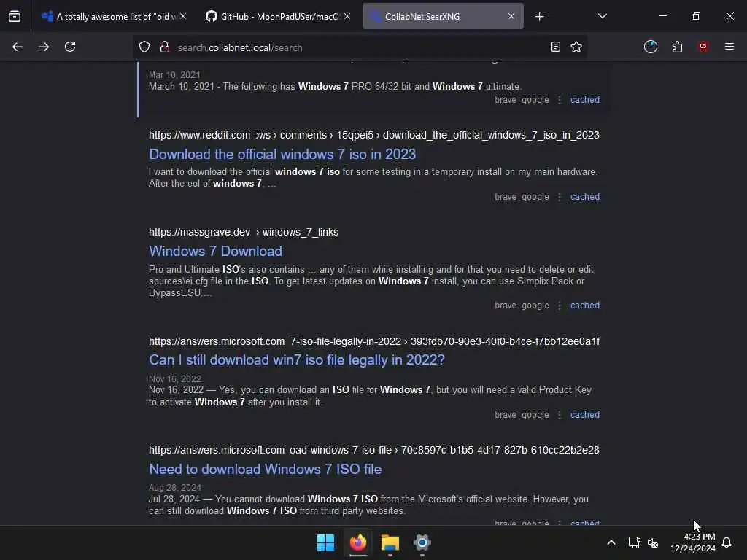This screenshot has width=747, height=560.
Task: Go forward to the next page
Action: 44,47
